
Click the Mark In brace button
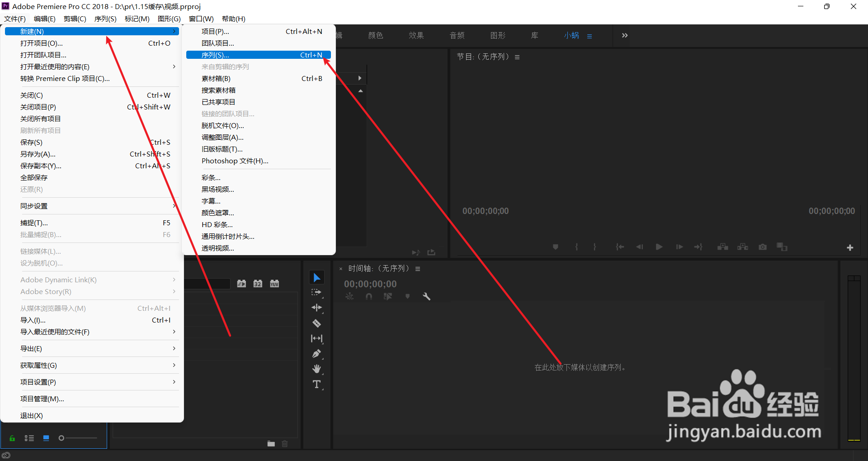[x=576, y=247]
